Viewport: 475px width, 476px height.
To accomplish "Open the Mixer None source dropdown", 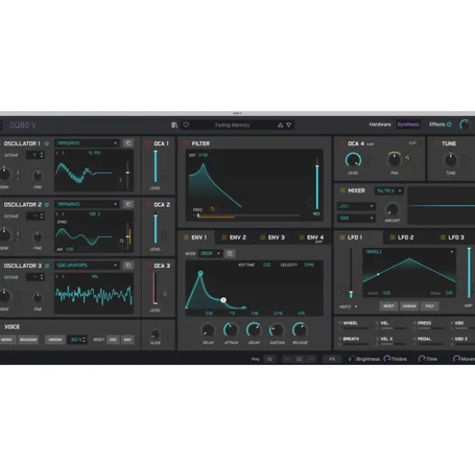I will pos(356,218).
